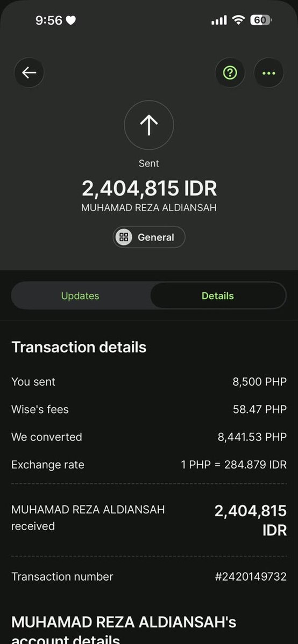Screen dimensions: 298x644
Task: Open help via green question mark icon
Action: coord(230,73)
